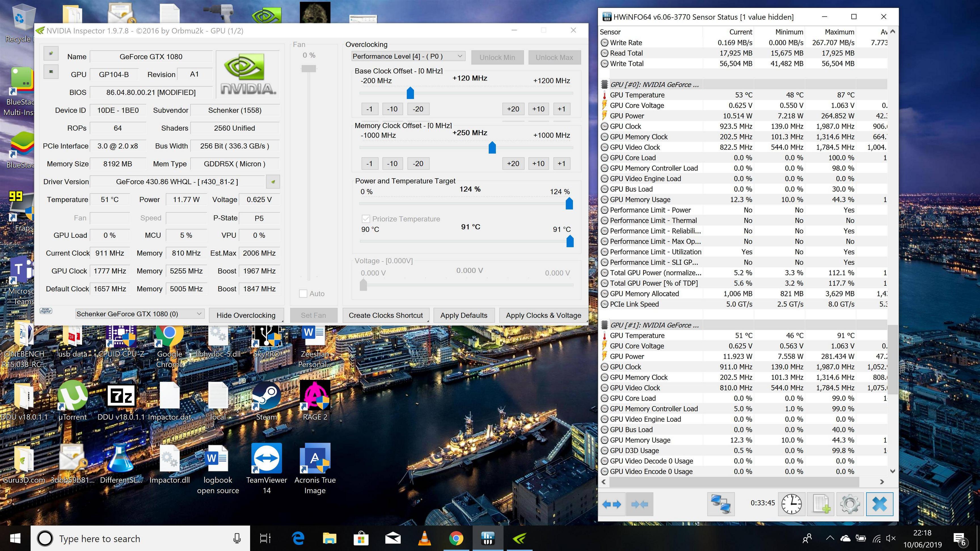Image resolution: width=980 pixels, height=551 pixels.
Task: Select TeamViewer 14 desktop icon
Action: (x=266, y=469)
